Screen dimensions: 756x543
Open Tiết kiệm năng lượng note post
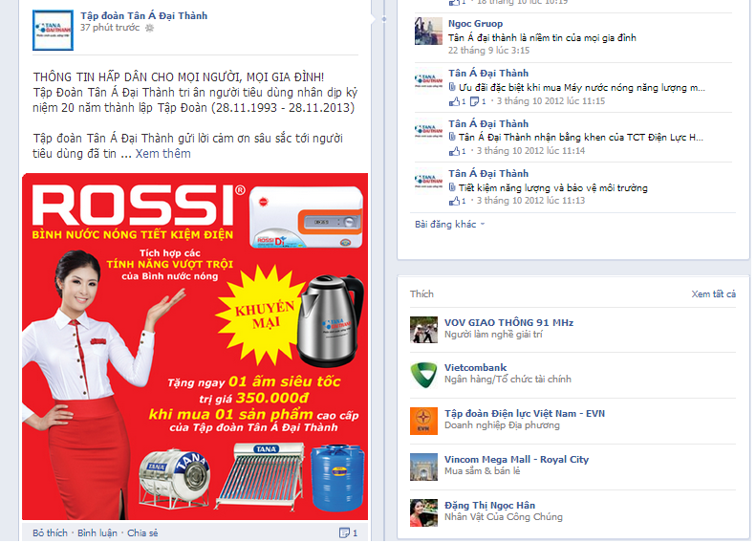(x=553, y=188)
